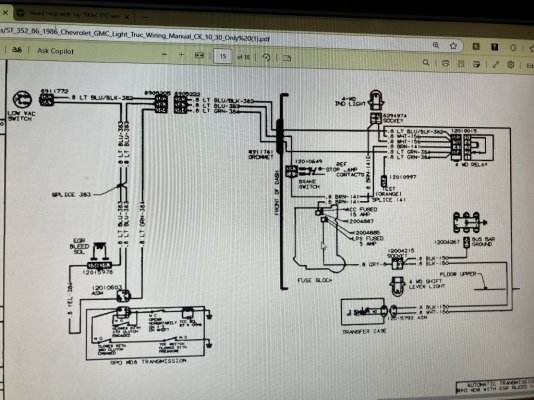The height and width of the screenshot is (400, 534).
Task: Click the Read aloud icon
Action: coord(16,50)
